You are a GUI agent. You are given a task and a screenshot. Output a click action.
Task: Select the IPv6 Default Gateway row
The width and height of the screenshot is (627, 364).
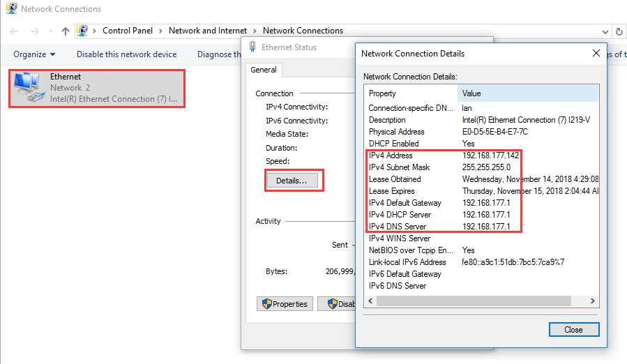coord(481,274)
